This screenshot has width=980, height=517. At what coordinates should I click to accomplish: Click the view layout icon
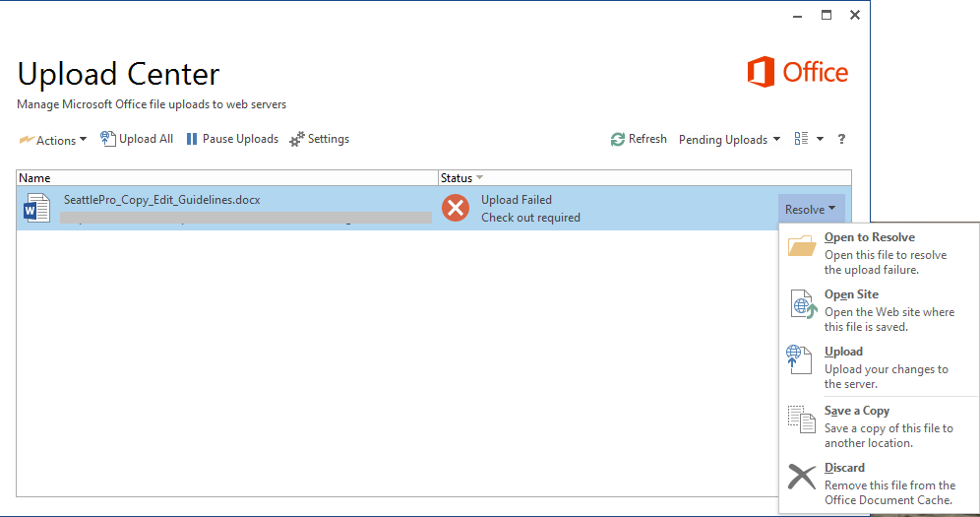pos(801,139)
